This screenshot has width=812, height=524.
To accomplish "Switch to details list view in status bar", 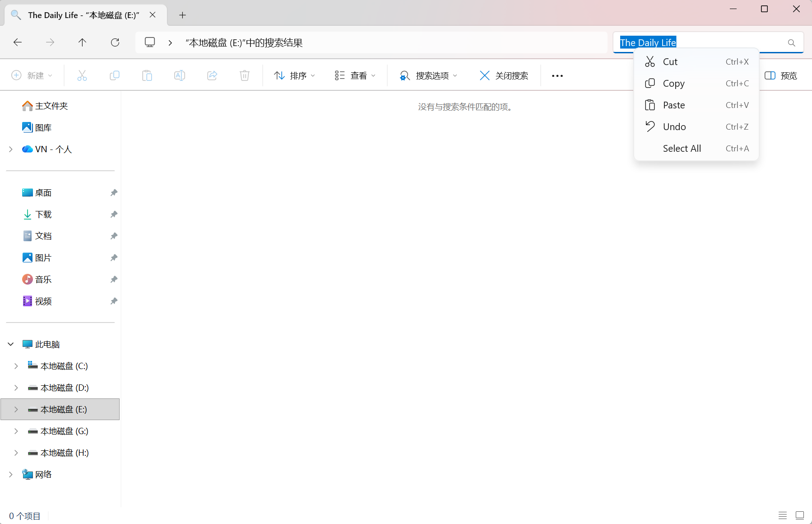I will click(x=783, y=515).
